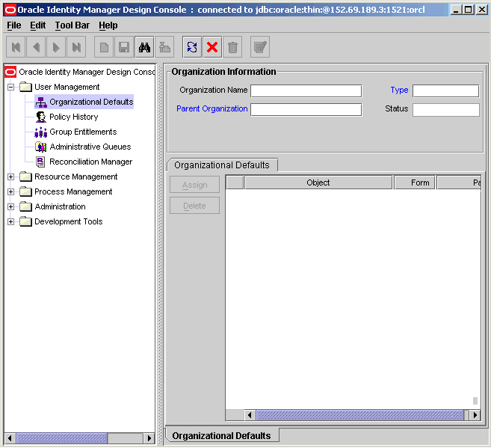Image resolution: width=491 pixels, height=448 pixels.
Task: Click the Form column header
Action: 415,182
